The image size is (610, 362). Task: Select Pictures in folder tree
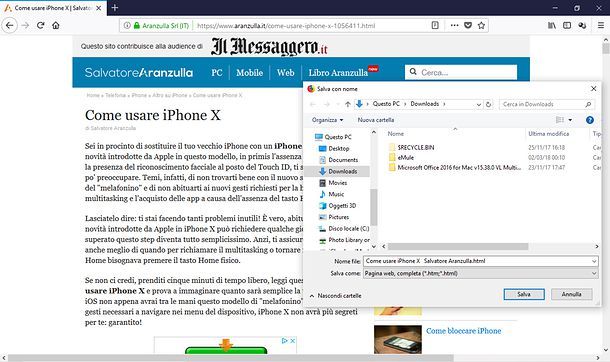coord(333,217)
